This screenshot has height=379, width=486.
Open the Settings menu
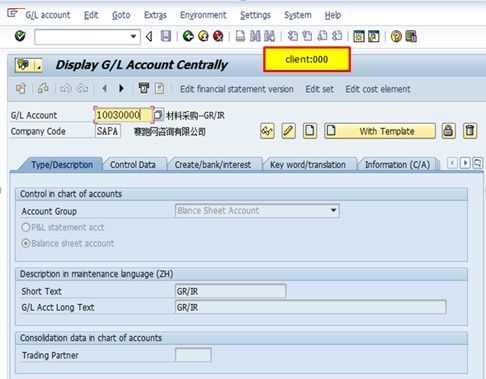(x=255, y=15)
